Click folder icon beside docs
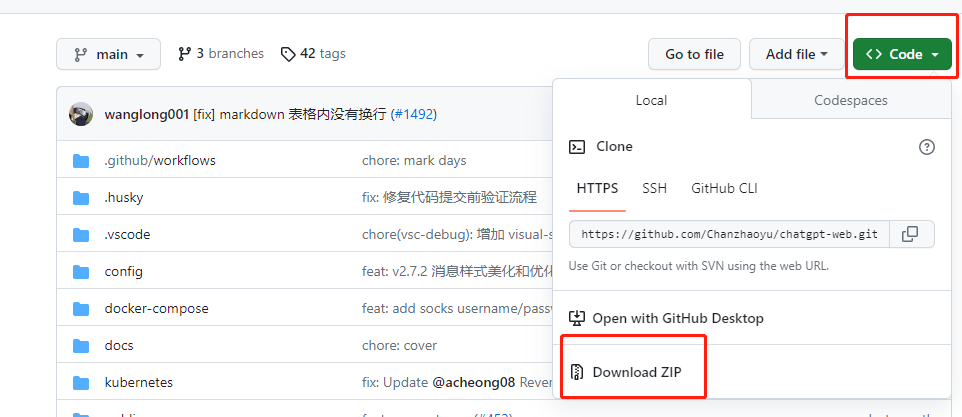The width and height of the screenshot is (962, 417). [x=81, y=346]
